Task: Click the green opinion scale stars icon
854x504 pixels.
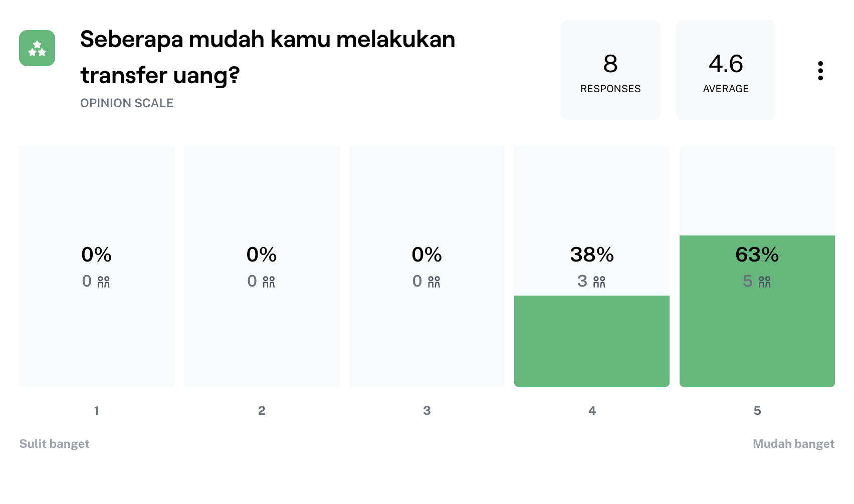Action: tap(37, 48)
